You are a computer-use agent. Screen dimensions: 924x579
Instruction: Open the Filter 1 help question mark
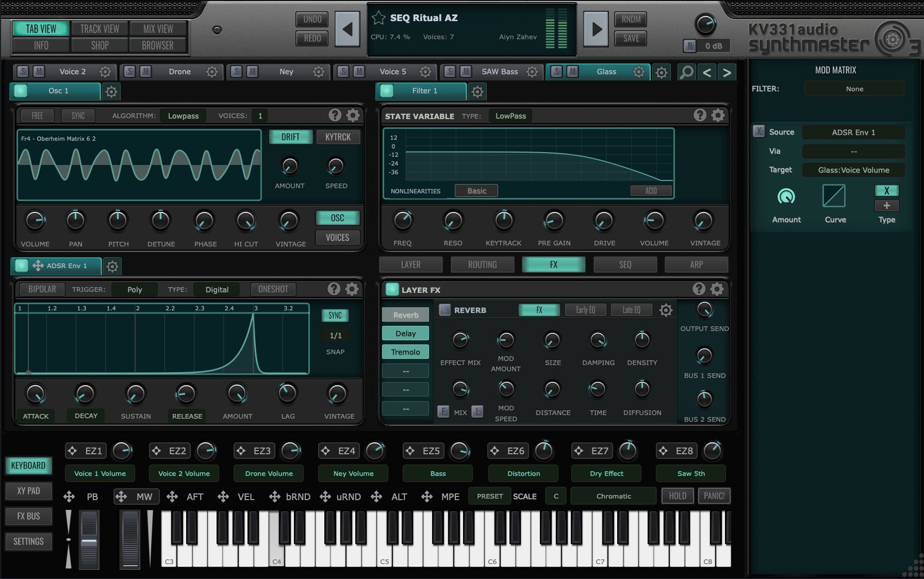point(699,115)
